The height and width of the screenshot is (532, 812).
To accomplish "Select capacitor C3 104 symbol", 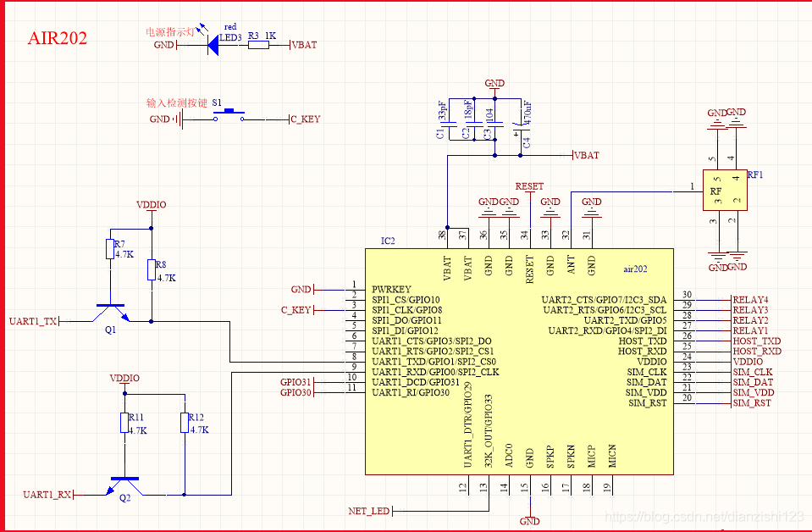I will tap(495, 125).
